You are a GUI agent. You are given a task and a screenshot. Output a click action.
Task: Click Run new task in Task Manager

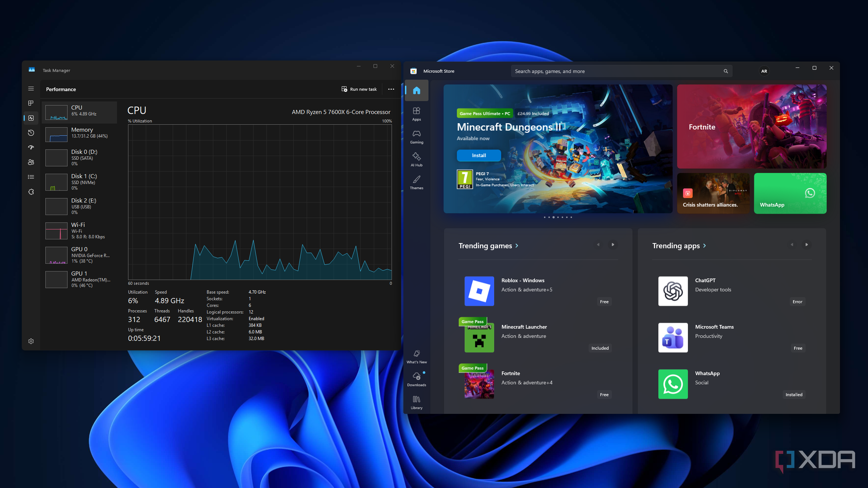point(359,89)
